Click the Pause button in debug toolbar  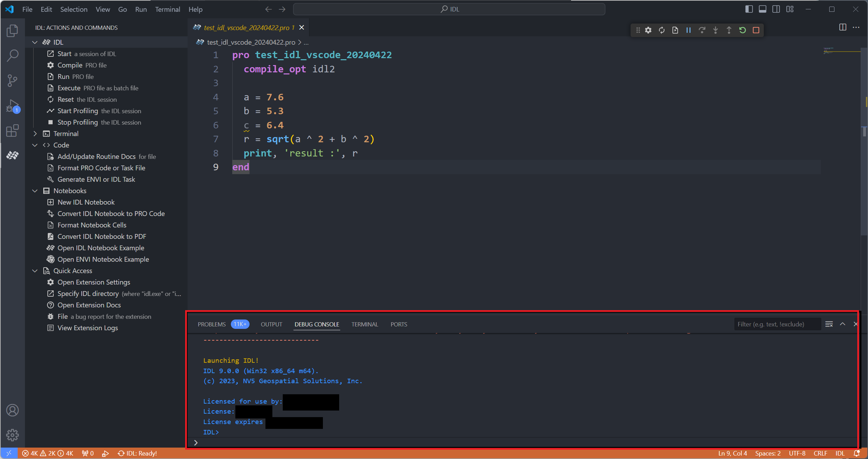(688, 30)
